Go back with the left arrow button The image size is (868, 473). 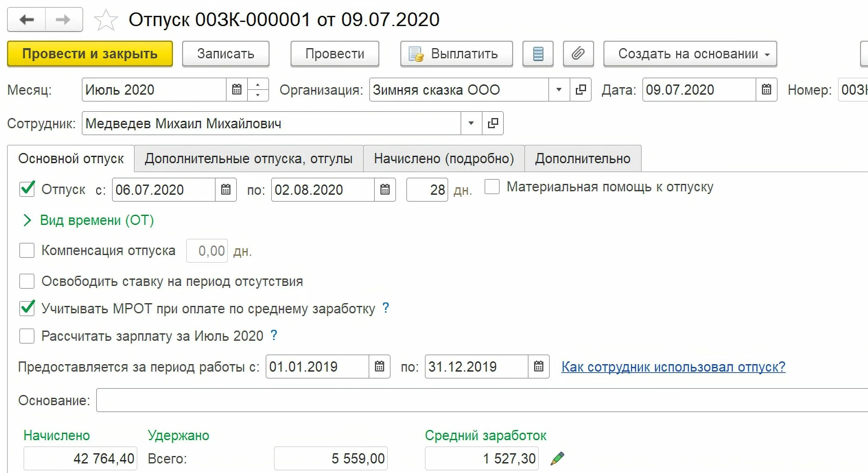(26, 20)
